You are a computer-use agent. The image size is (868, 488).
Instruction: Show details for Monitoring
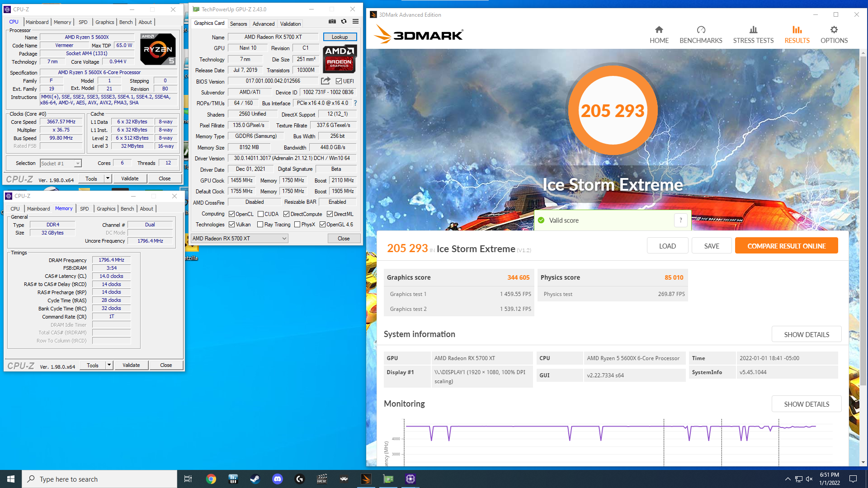tap(806, 404)
